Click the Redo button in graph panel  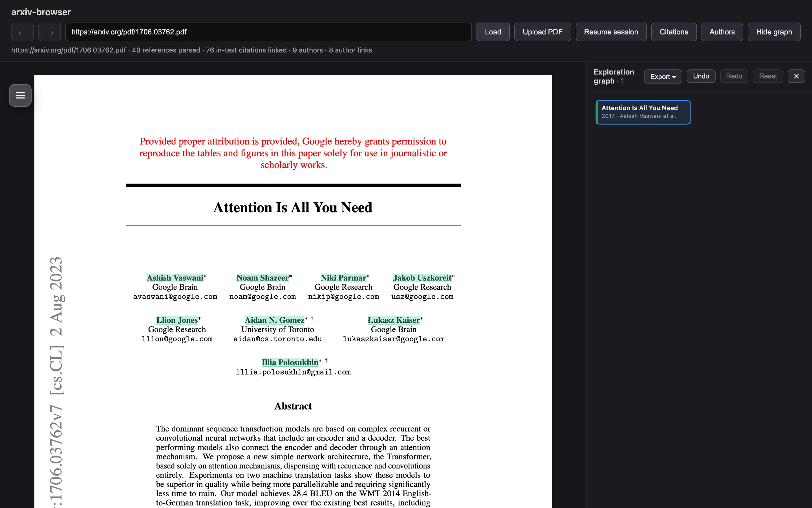pos(734,76)
